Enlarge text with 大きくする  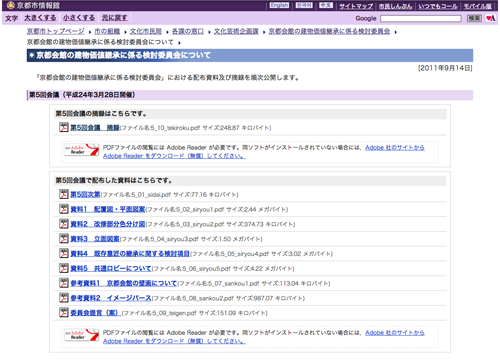[x=40, y=18]
